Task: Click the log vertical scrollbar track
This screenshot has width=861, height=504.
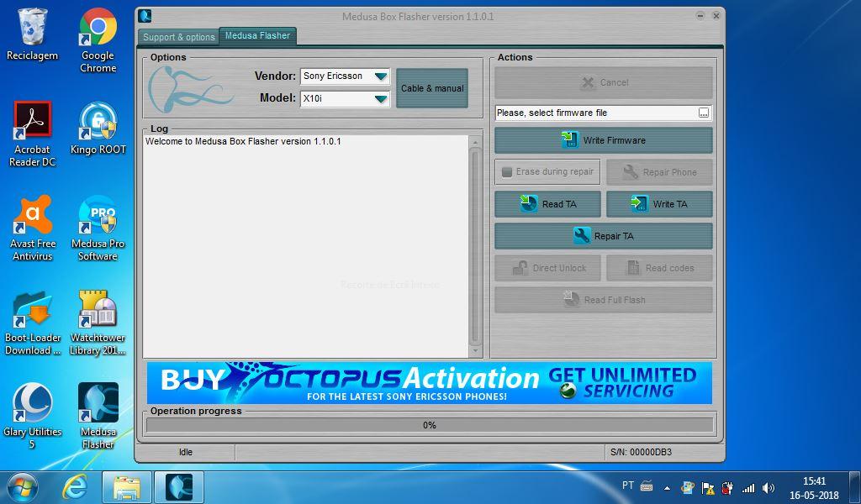Action: point(476,247)
